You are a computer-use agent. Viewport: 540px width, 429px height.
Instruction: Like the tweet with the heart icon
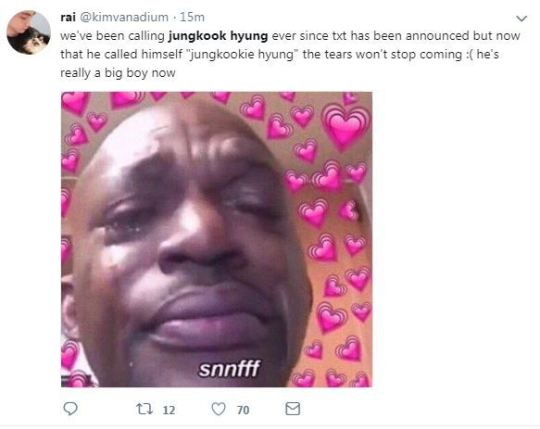(x=218, y=409)
